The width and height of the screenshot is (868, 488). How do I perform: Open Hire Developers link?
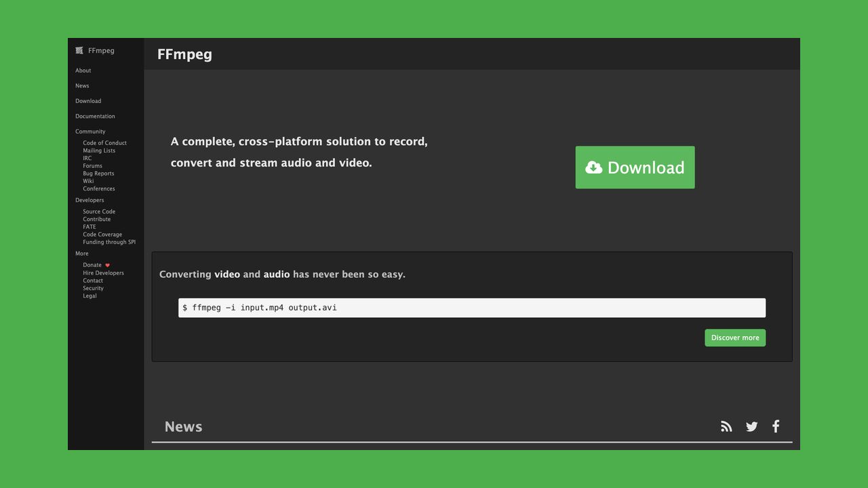pyautogui.click(x=103, y=272)
